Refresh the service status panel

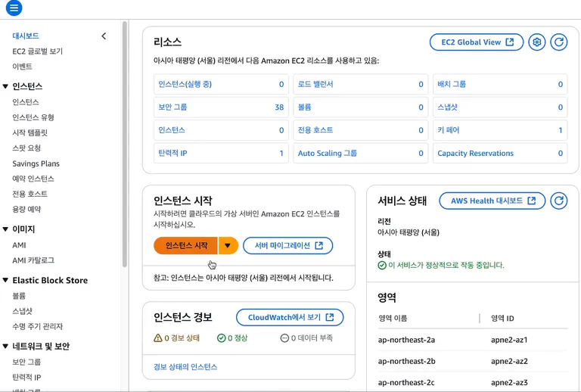point(558,201)
